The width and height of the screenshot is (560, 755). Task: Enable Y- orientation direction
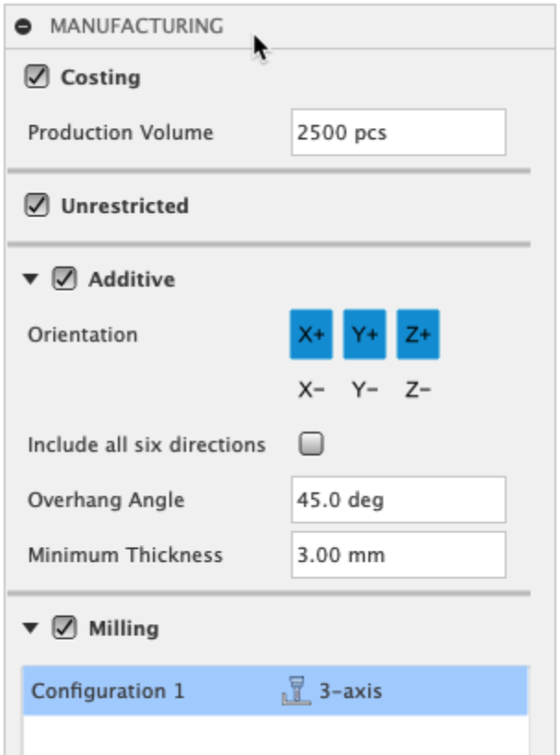coord(365,390)
